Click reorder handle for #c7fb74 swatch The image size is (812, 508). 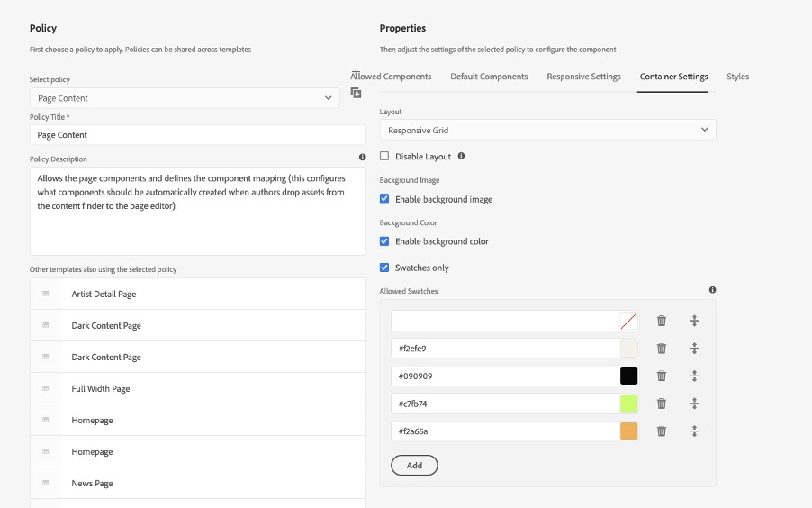click(x=694, y=404)
